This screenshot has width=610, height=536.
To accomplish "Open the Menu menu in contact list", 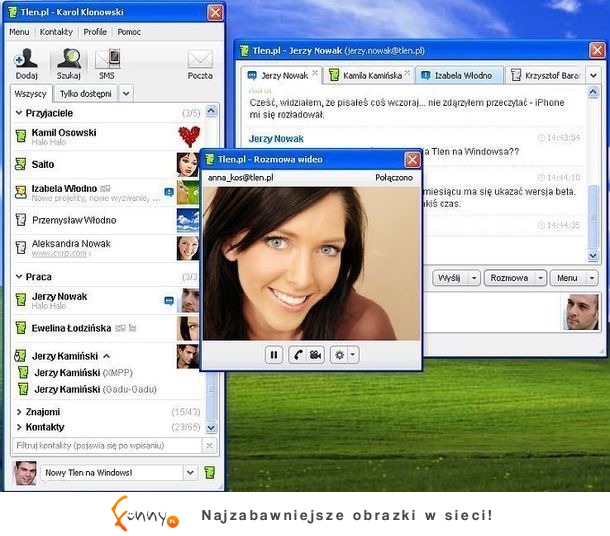I will pyautogui.click(x=19, y=32).
